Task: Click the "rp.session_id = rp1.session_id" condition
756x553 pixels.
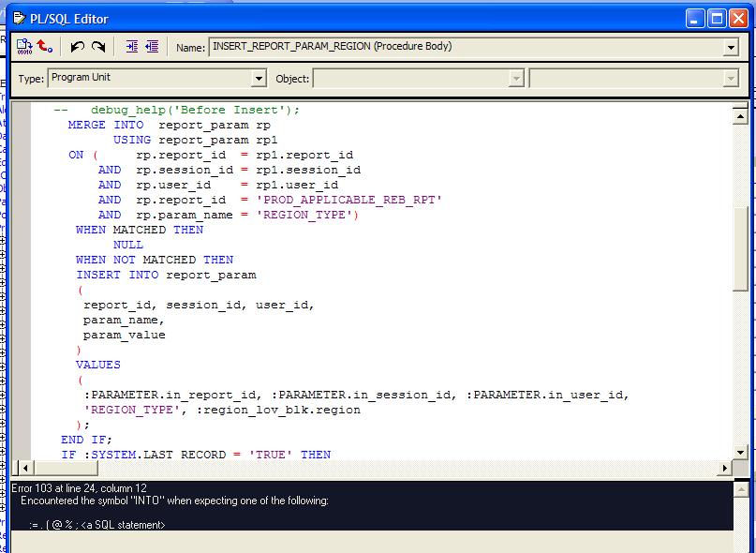Action: [248, 170]
